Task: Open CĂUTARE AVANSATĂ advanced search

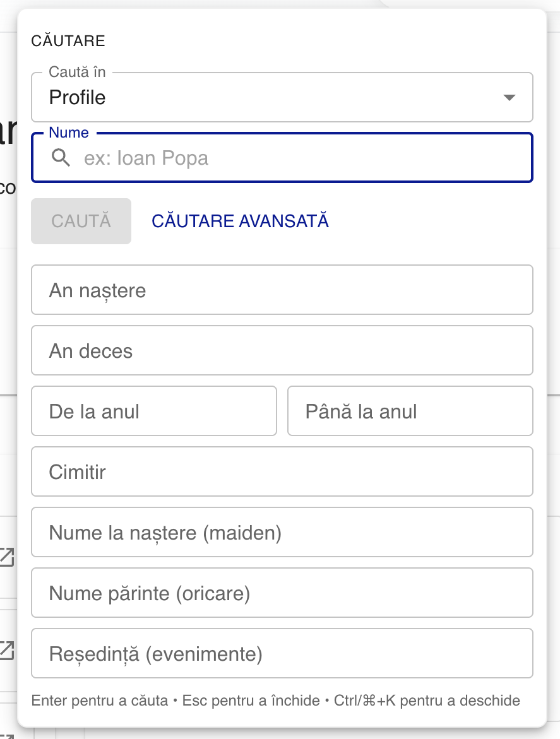Action: pyautogui.click(x=239, y=221)
